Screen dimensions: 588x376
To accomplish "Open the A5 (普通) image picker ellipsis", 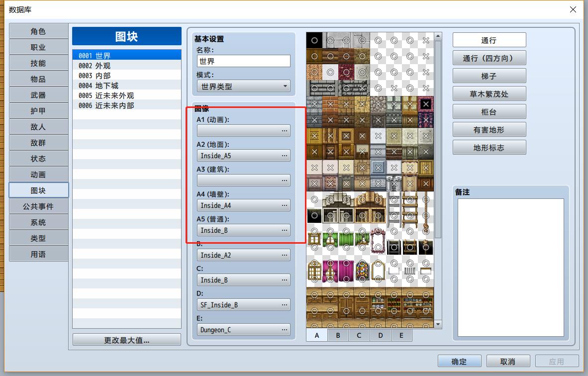I will [x=284, y=230].
